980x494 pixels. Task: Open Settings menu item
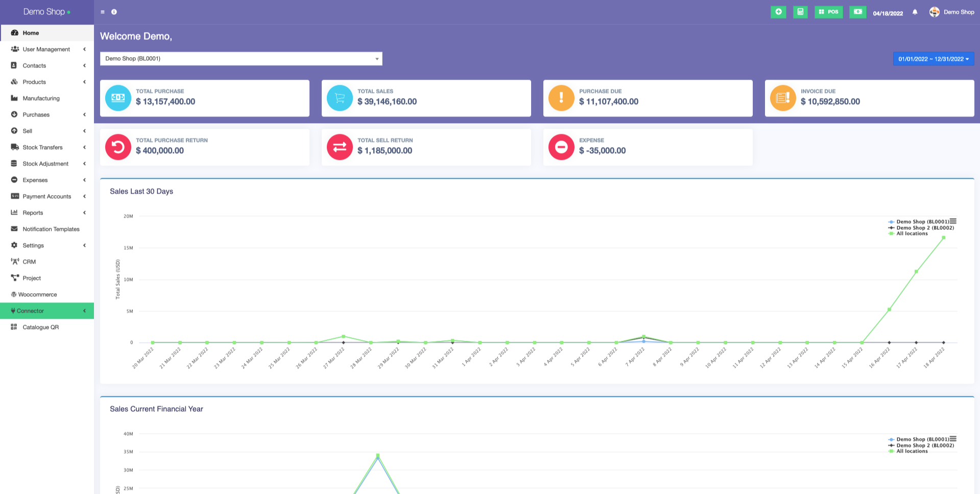pos(47,245)
